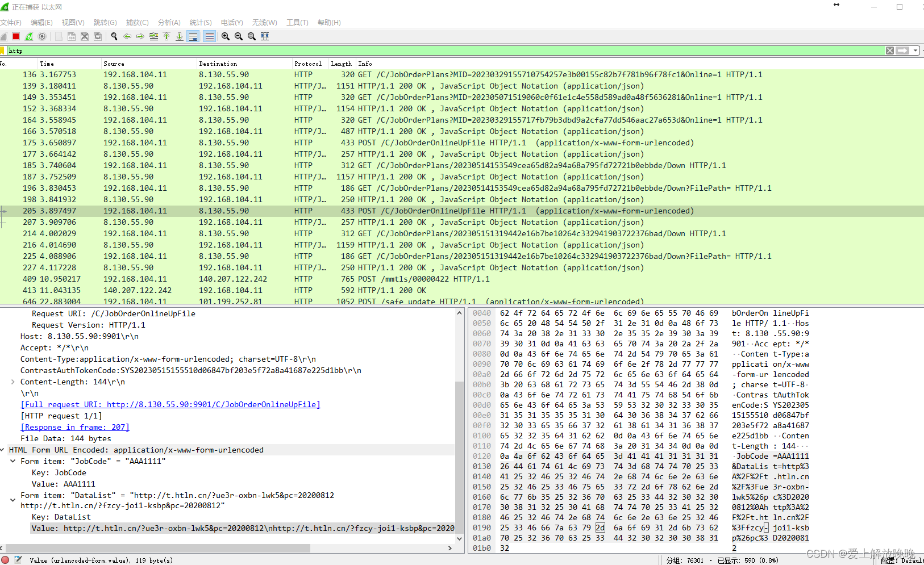Reload the capture file
This screenshot has width=924, height=565.
pos(98,36)
